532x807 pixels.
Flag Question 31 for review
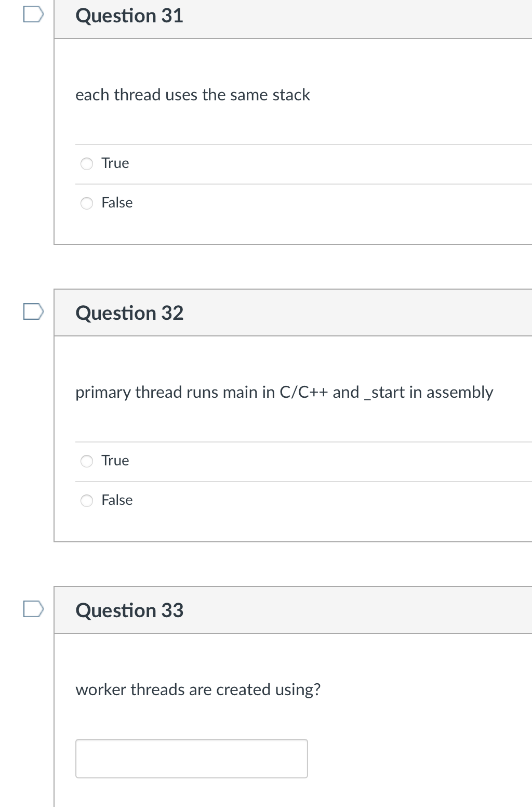point(33,15)
